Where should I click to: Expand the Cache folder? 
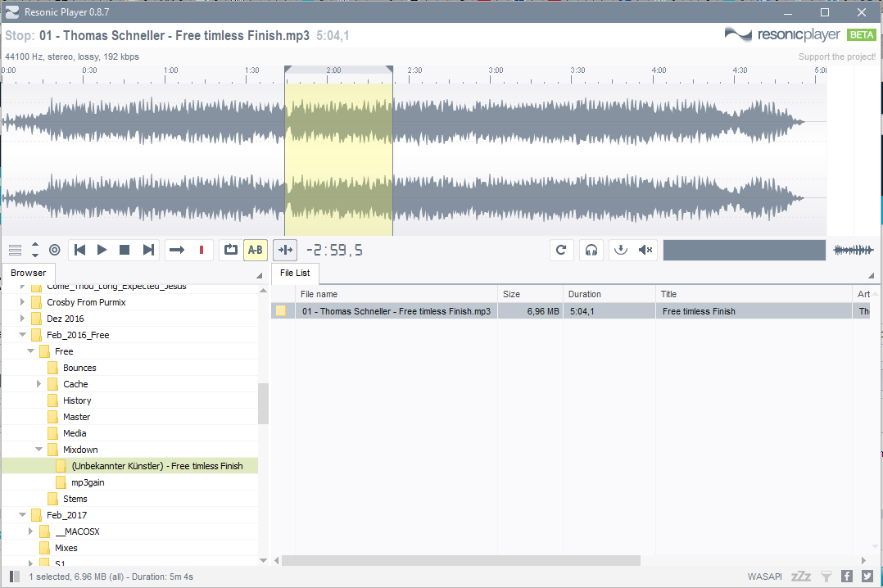point(38,384)
